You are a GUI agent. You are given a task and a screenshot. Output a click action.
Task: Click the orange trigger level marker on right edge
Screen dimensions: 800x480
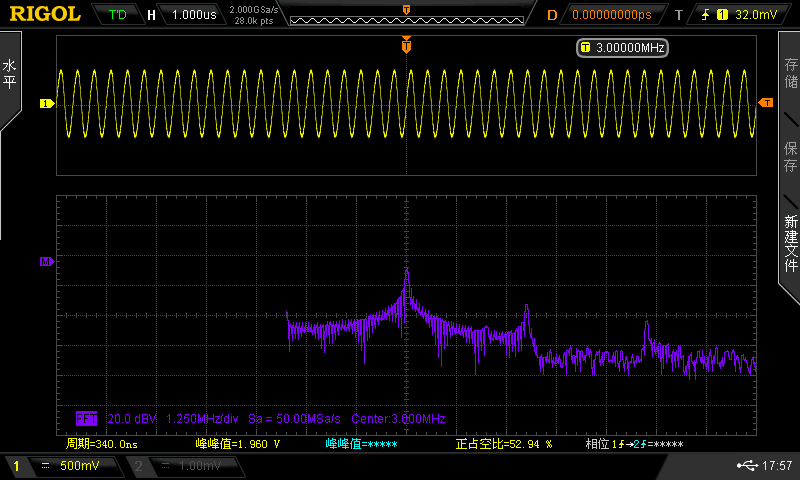pyautogui.click(x=766, y=103)
